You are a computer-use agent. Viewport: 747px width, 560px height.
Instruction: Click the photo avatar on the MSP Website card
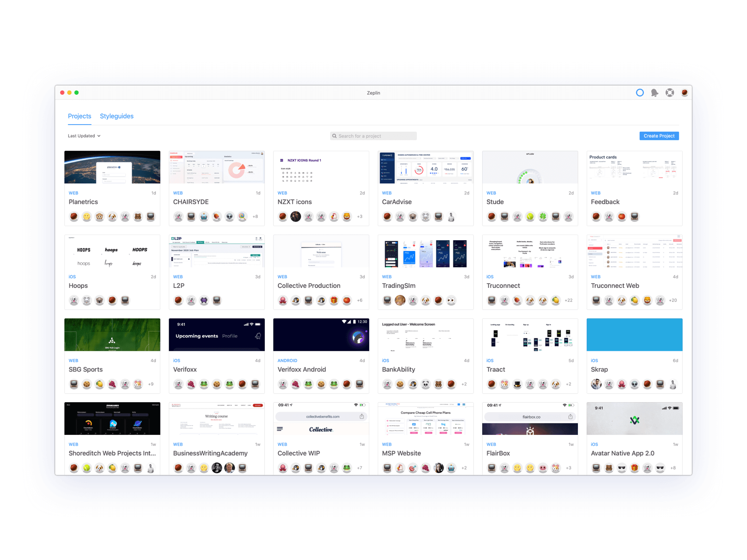click(438, 468)
